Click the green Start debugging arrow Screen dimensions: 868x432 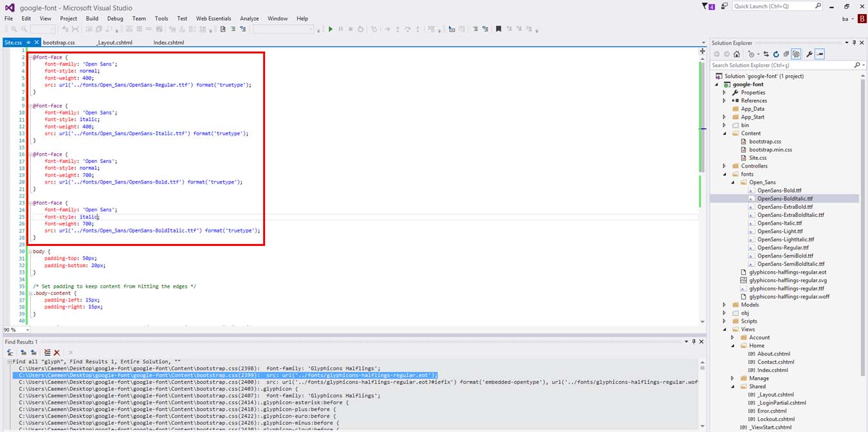point(331,29)
